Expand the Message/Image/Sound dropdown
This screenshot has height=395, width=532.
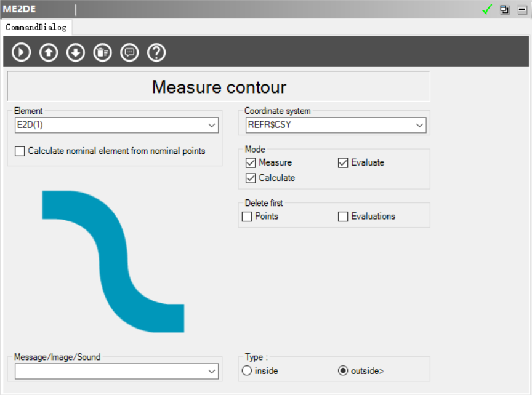(212, 371)
